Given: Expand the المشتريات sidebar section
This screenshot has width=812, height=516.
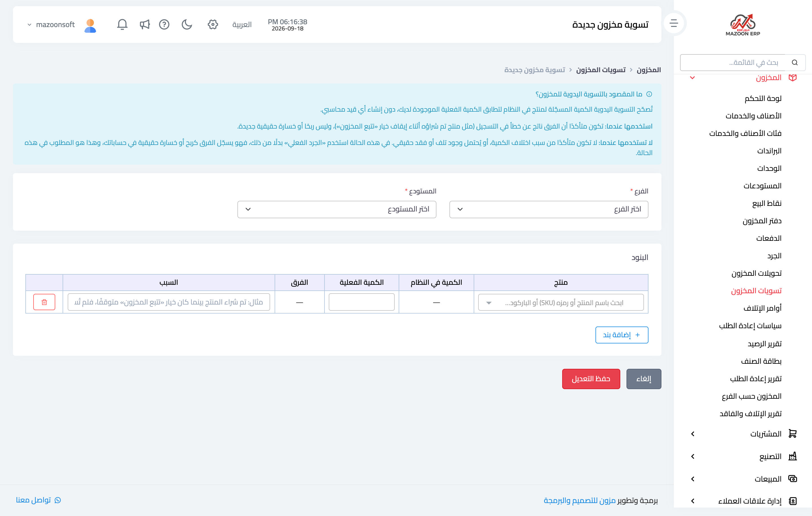Looking at the screenshot, I should click(693, 434).
